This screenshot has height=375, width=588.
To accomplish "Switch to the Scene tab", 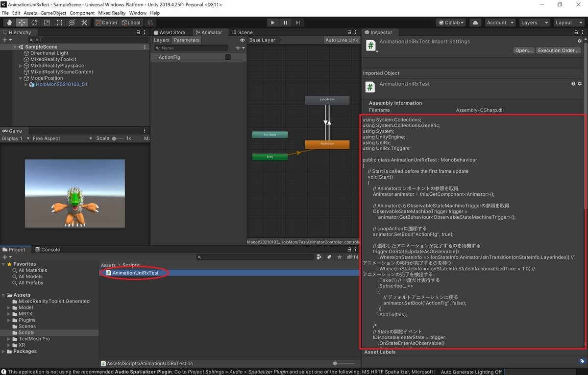I will tap(242, 32).
